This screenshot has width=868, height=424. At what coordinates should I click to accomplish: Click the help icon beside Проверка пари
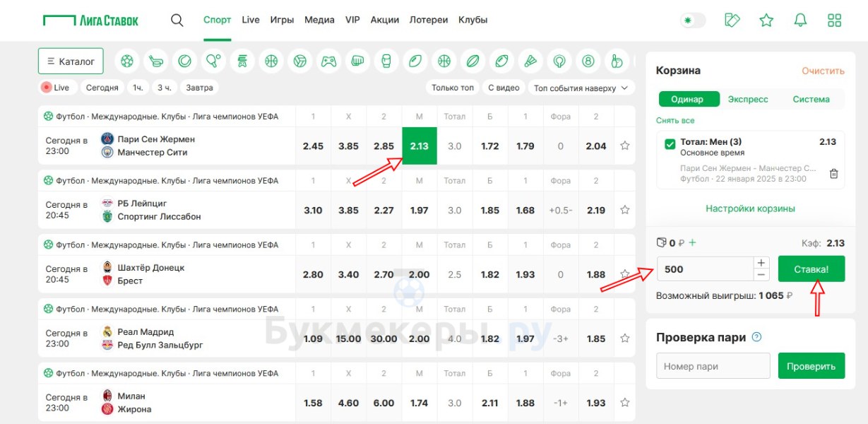click(x=756, y=337)
